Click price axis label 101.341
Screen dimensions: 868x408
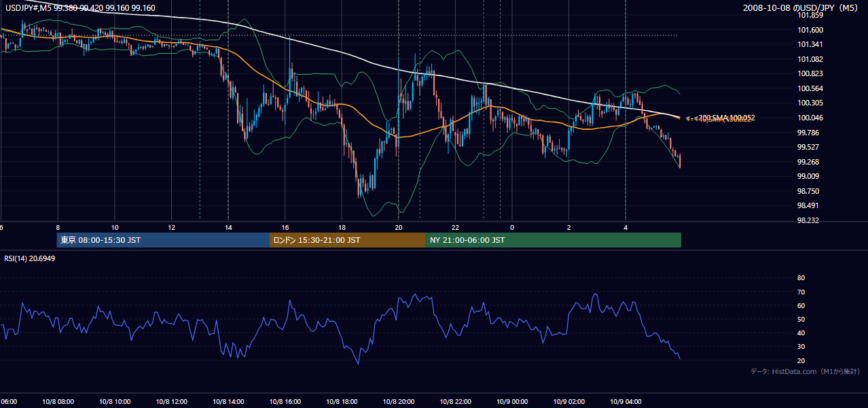point(811,45)
